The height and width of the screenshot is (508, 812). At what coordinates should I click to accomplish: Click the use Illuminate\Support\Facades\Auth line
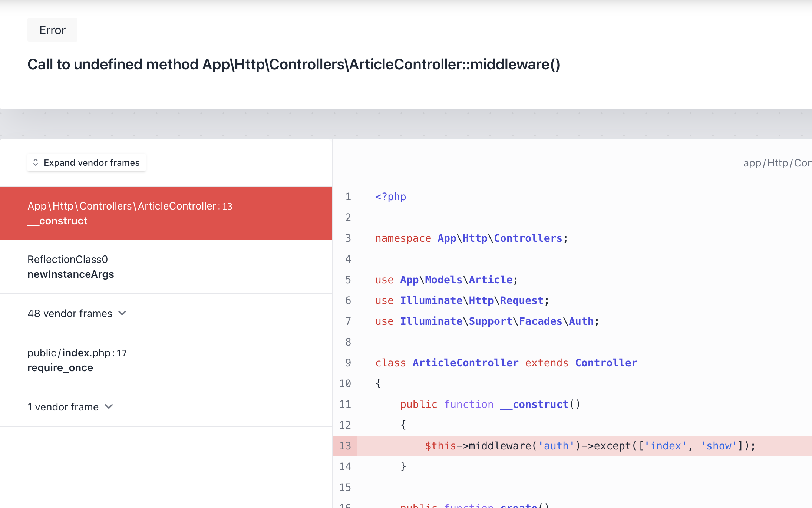tap(487, 321)
